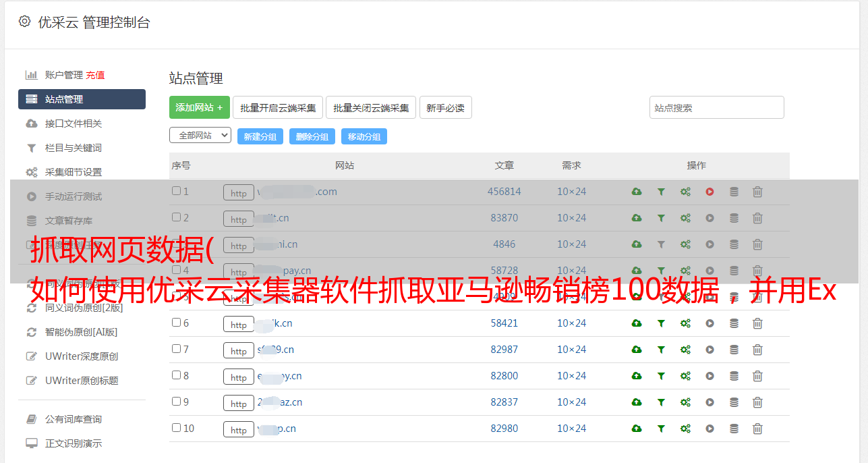Open the gears settings icon in row 6

click(685, 323)
